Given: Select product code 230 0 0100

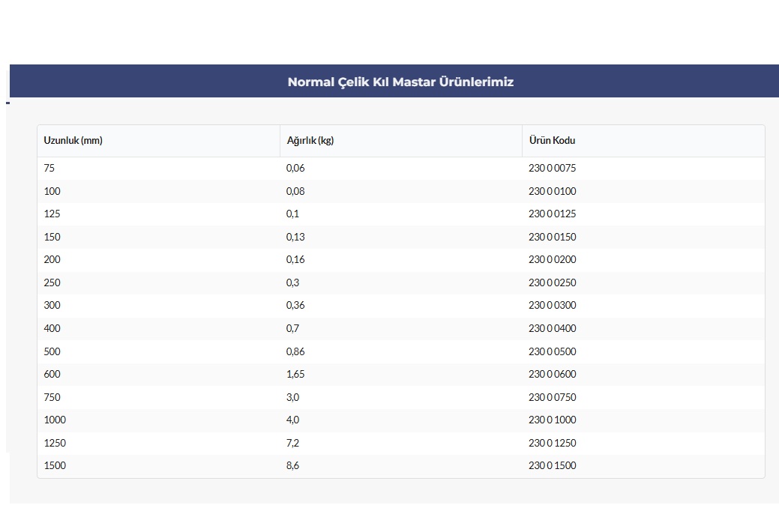Looking at the screenshot, I should click(552, 191).
